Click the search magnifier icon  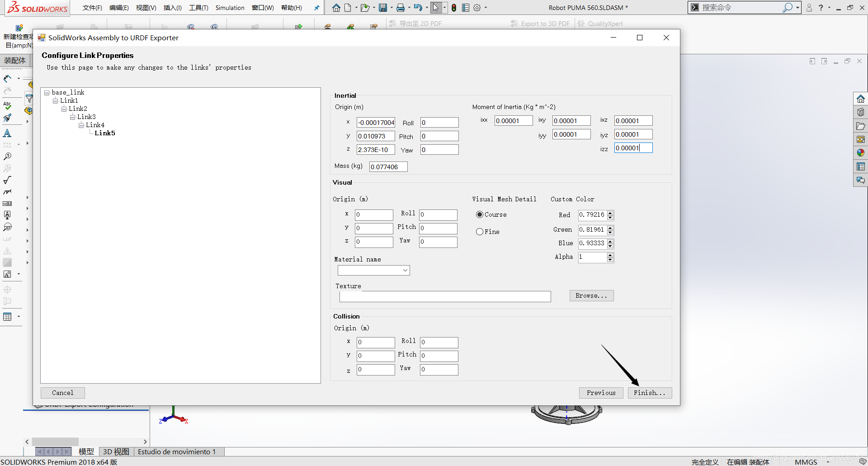pyautogui.click(x=788, y=7)
